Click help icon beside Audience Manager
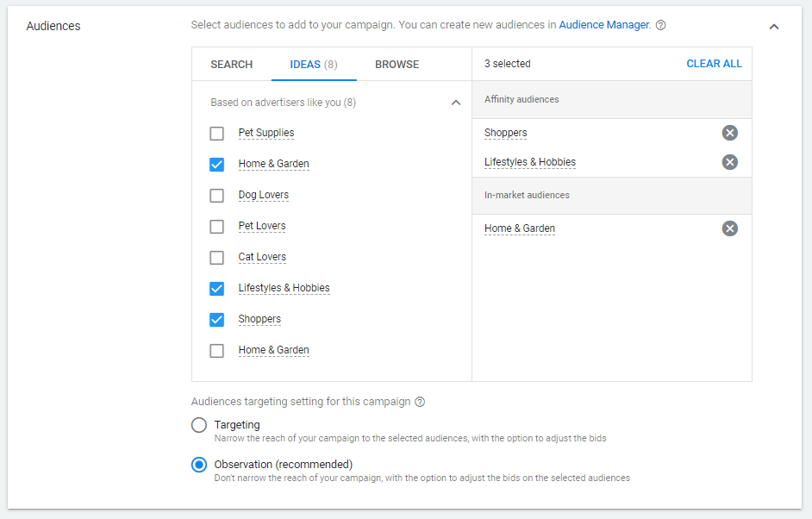Viewport: 812px width, 519px height. tap(661, 26)
